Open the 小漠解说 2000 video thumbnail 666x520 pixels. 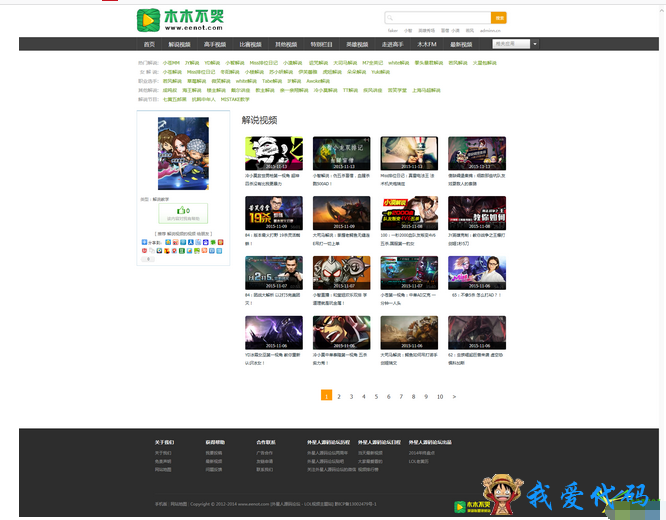(x=409, y=213)
